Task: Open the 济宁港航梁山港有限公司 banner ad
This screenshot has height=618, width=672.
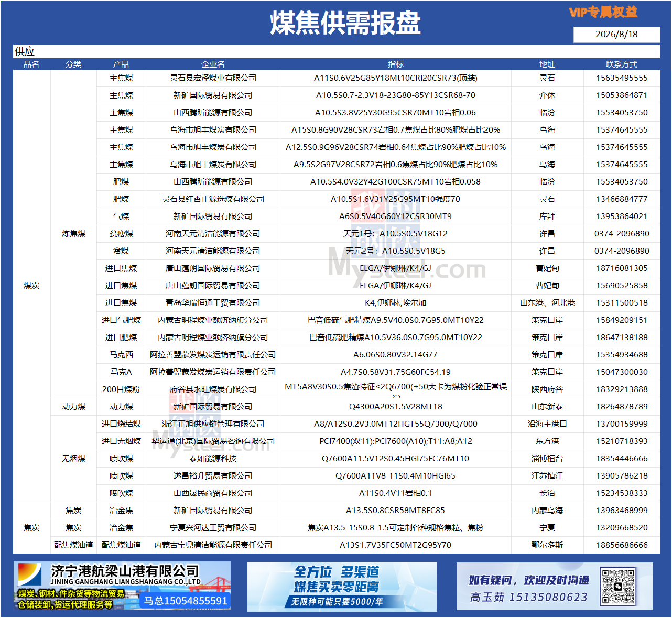Action: (x=122, y=586)
